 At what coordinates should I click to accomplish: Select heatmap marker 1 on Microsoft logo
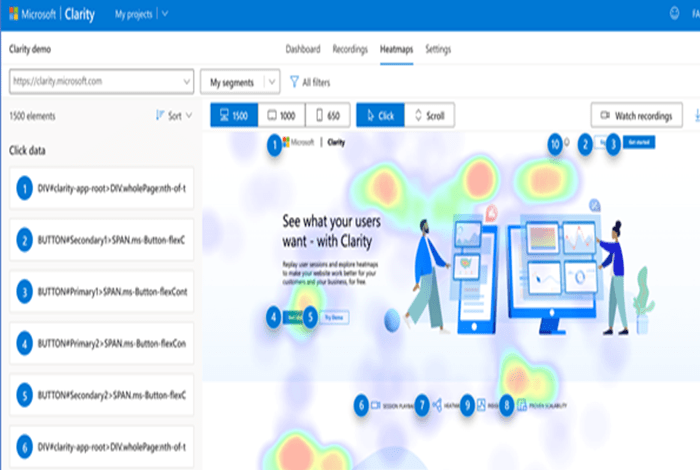(275, 145)
